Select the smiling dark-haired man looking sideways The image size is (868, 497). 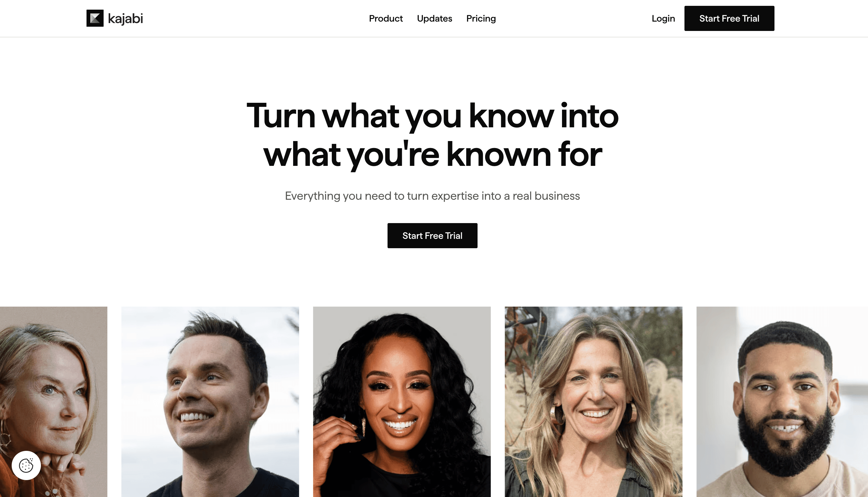210,402
